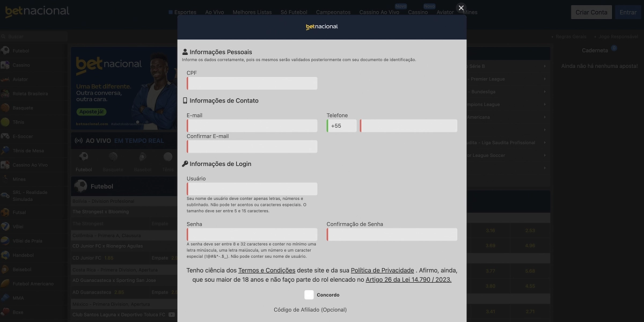Screen dimensions: 644x322
Task: Click the Telefone number field
Action: pyautogui.click(x=408, y=126)
